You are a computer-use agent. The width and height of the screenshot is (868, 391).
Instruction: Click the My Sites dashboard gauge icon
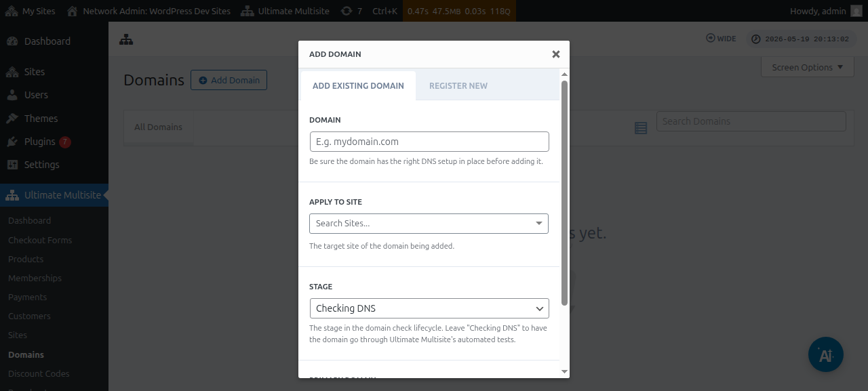pos(12,11)
